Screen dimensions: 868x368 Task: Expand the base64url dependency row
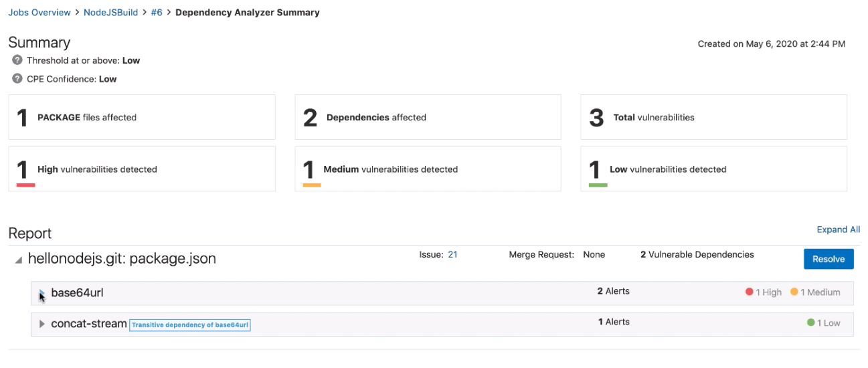(42, 293)
